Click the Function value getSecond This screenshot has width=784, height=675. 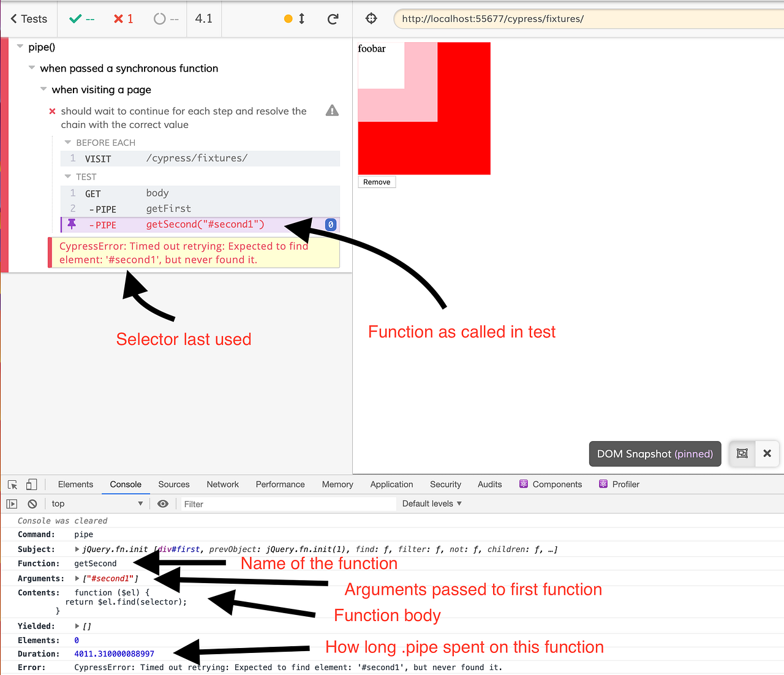pyautogui.click(x=96, y=564)
